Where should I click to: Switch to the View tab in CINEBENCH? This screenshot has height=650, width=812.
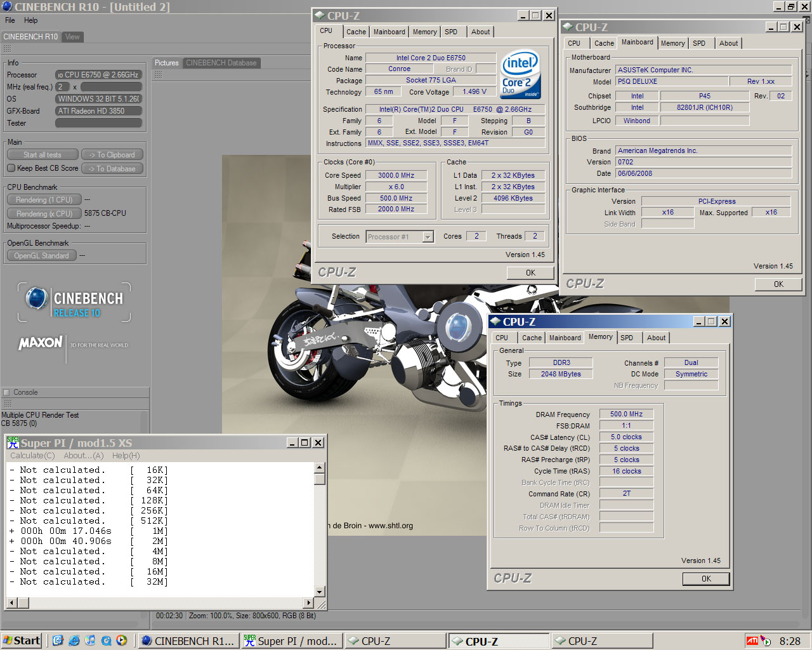[x=72, y=37]
